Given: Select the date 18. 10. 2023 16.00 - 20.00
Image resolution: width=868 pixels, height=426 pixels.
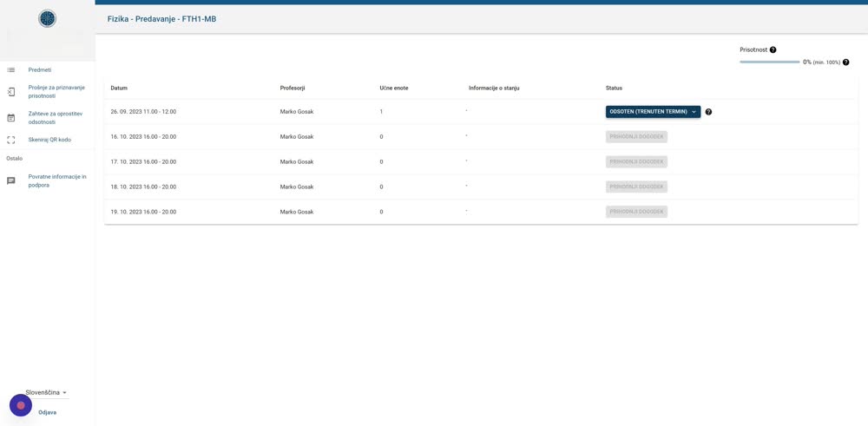Looking at the screenshot, I should (143, 187).
